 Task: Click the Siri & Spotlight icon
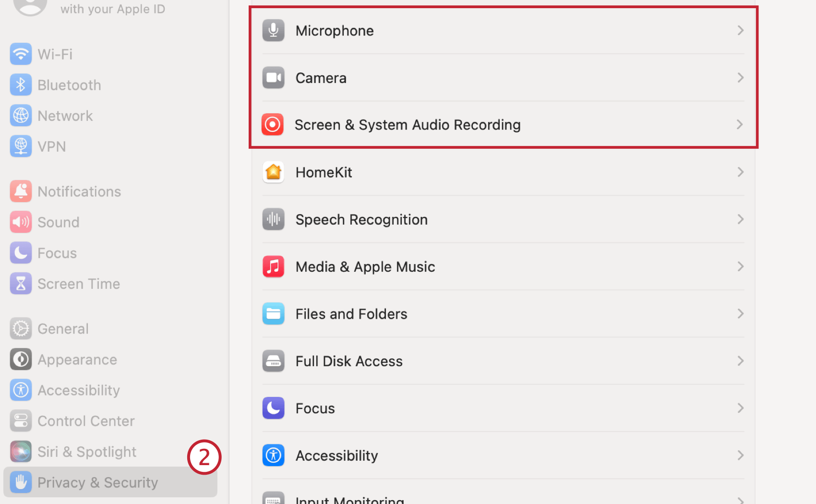pyautogui.click(x=21, y=451)
